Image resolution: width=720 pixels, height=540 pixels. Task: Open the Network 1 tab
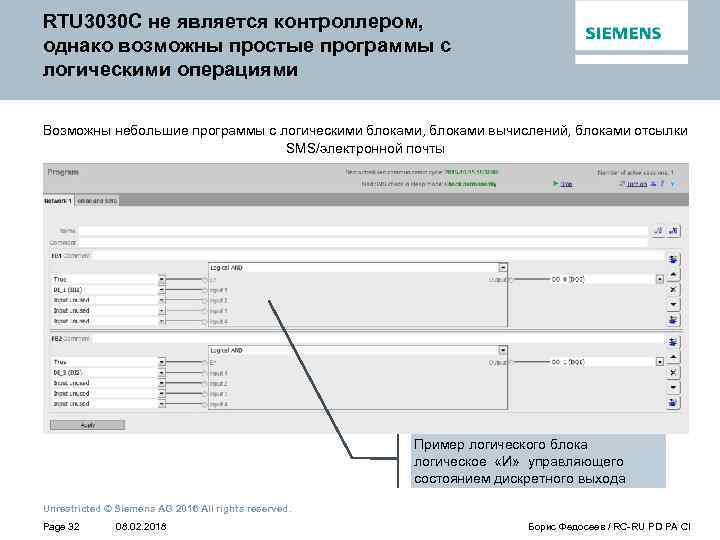point(58,201)
